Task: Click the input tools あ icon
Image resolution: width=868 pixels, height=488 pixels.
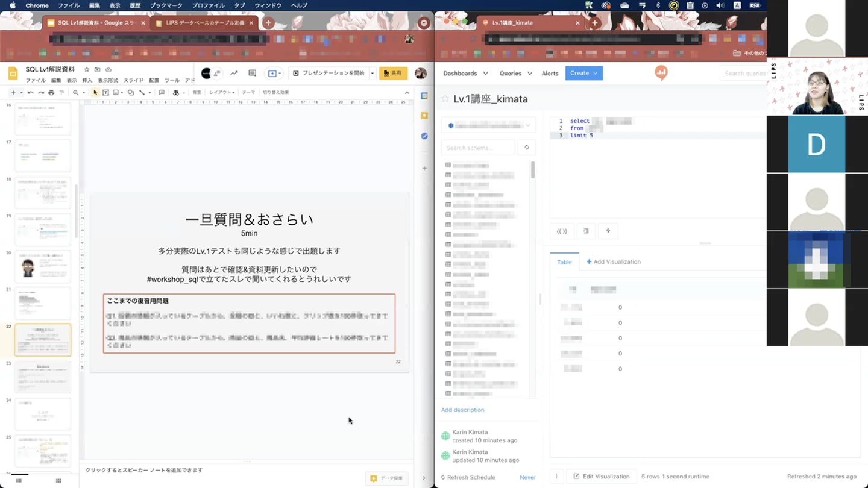Action: [x=176, y=93]
